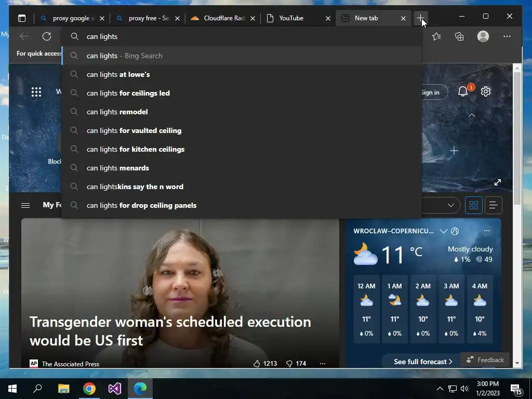Select the Microsoft Edge taskbar icon
This screenshot has height=399, width=532.
(x=140, y=389)
